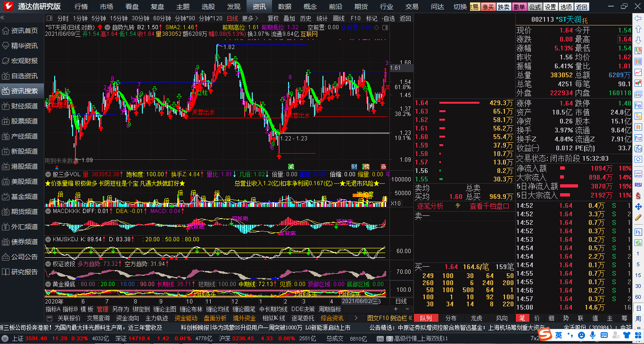Image resolution: width=644 pixels, height=344 pixels.
Task: Select 财经频道 in the sidebar
Action: pyautogui.click(x=22, y=106)
